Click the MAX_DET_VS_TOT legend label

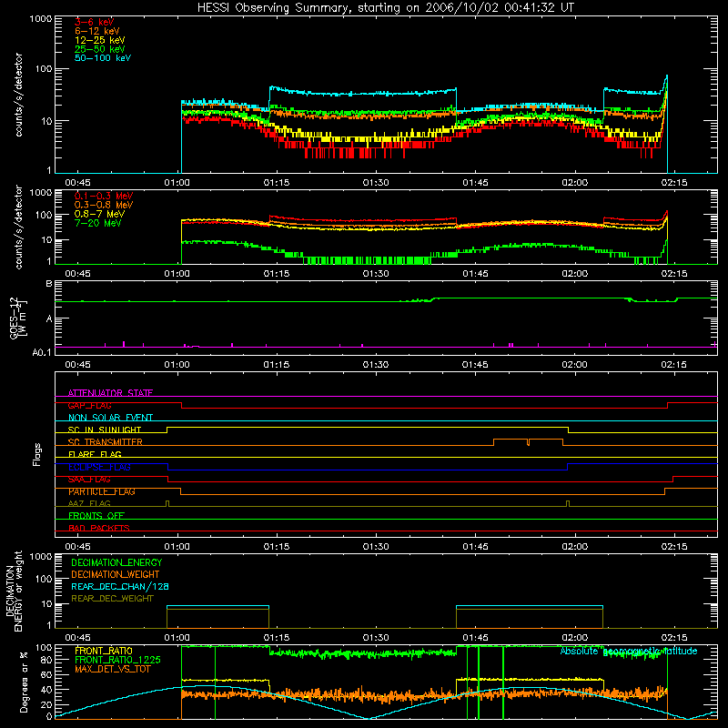click(x=112, y=669)
